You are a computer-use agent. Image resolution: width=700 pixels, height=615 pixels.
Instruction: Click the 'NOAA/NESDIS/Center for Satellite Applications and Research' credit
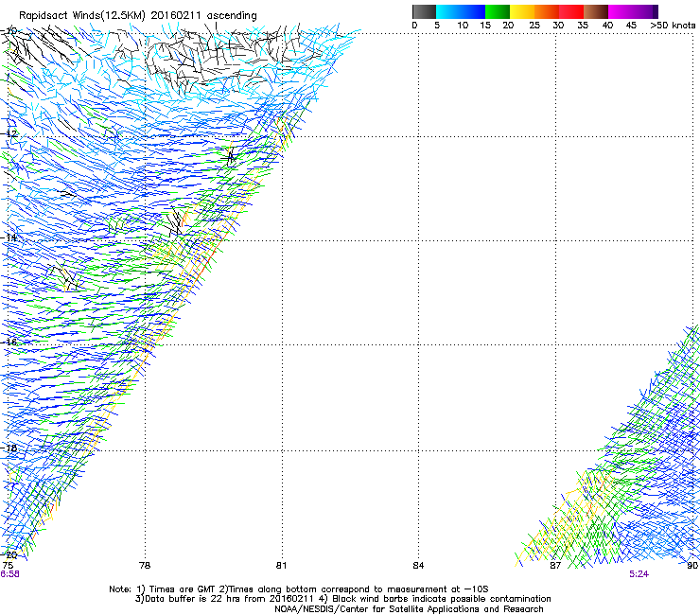click(409, 609)
